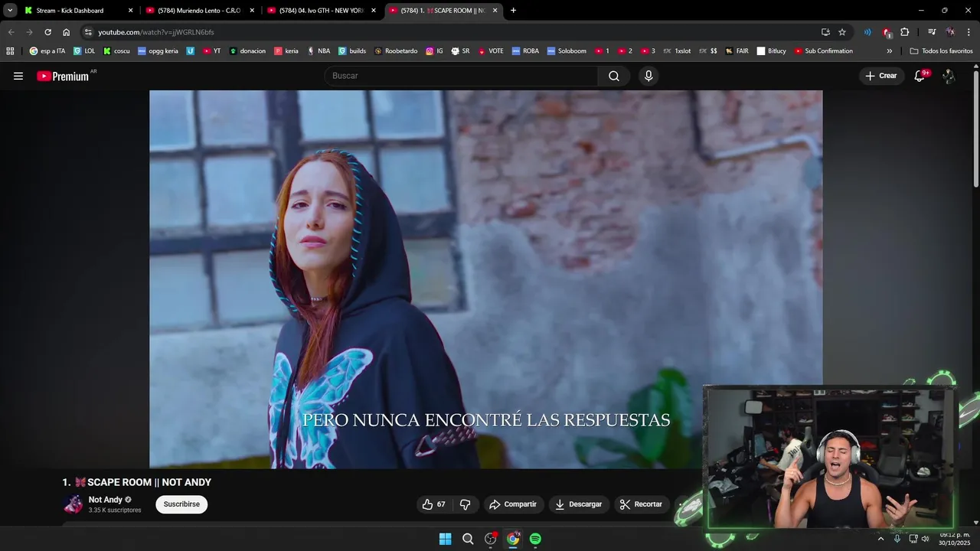Open the Windows Start menu
980x551 pixels.
(x=445, y=539)
